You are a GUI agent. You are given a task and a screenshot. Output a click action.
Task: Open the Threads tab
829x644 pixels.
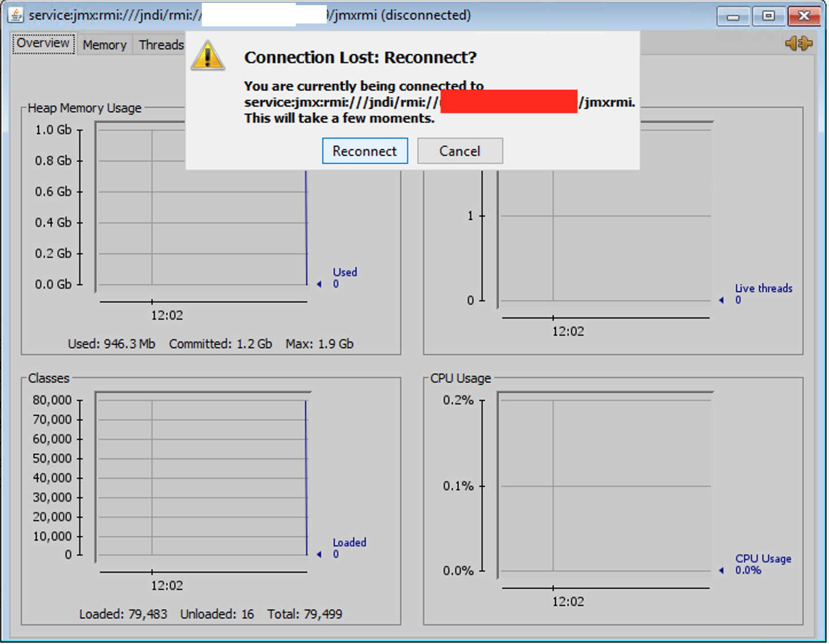pyautogui.click(x=161, y=45)
